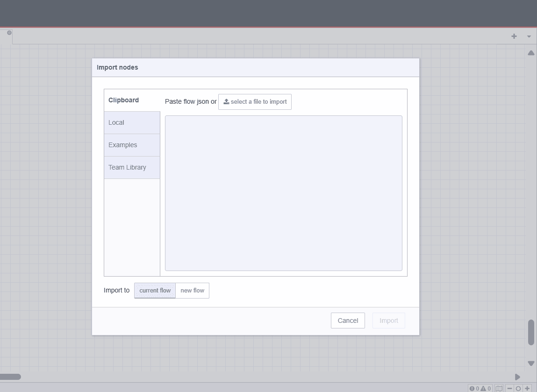
Task: Click the flow JSON paste area
Action: (283, 193)
